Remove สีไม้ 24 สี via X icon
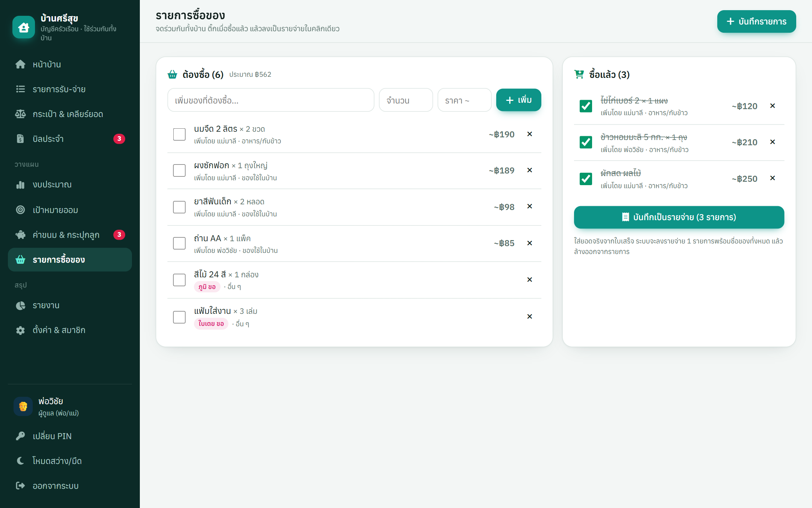Viewport: 812px width, 508px height. (x=530, y=280)
